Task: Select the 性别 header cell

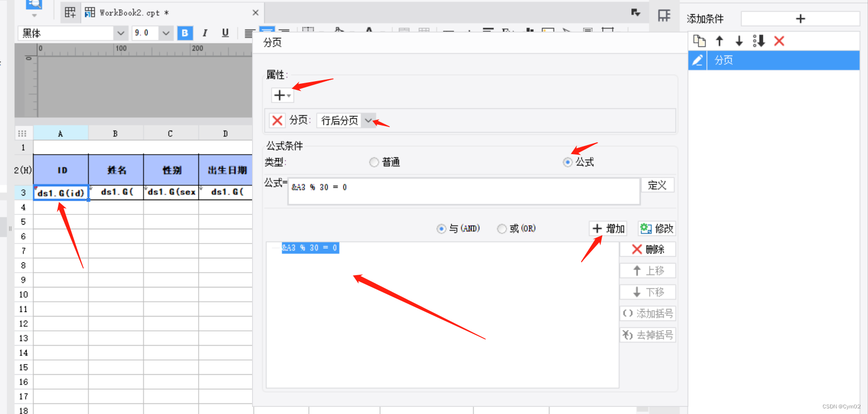Action: (x=171, y=170)
